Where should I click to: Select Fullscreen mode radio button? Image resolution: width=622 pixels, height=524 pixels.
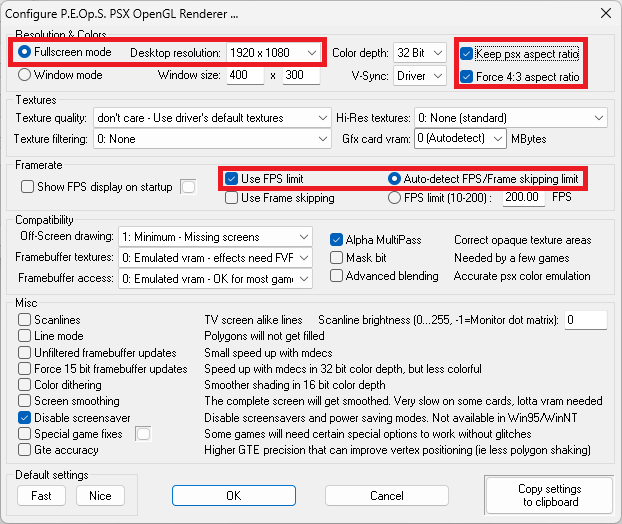click(x=24, y=52)
